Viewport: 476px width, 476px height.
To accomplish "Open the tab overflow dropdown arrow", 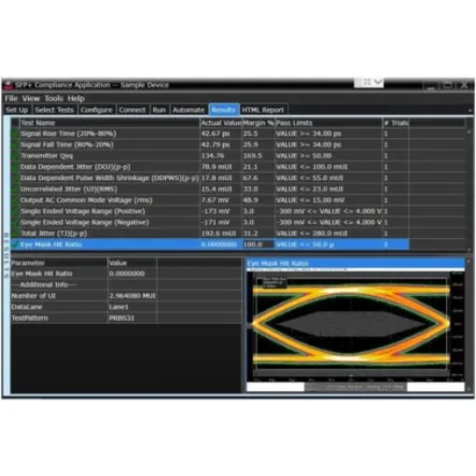I will (469, 111).
